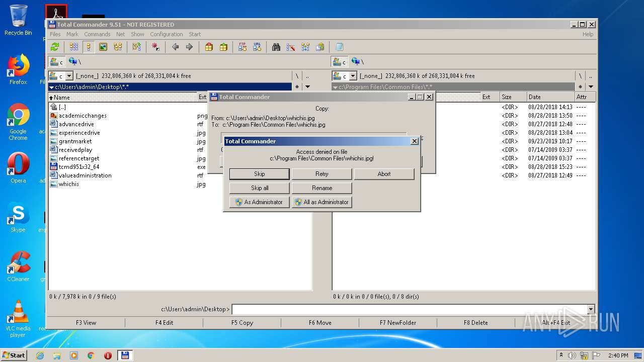Expand the left panel drive dropdown
The height and width of the screenshot is (362, 644).
[69, 76]
